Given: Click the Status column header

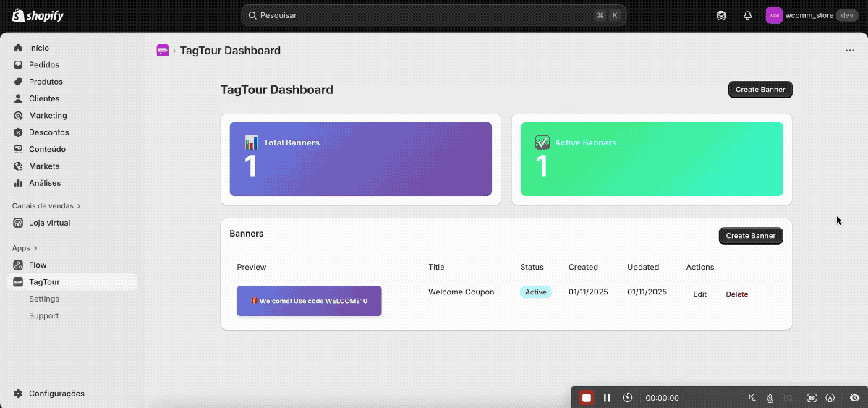Looking at the screenshot, I should click(x=532, y=267).
